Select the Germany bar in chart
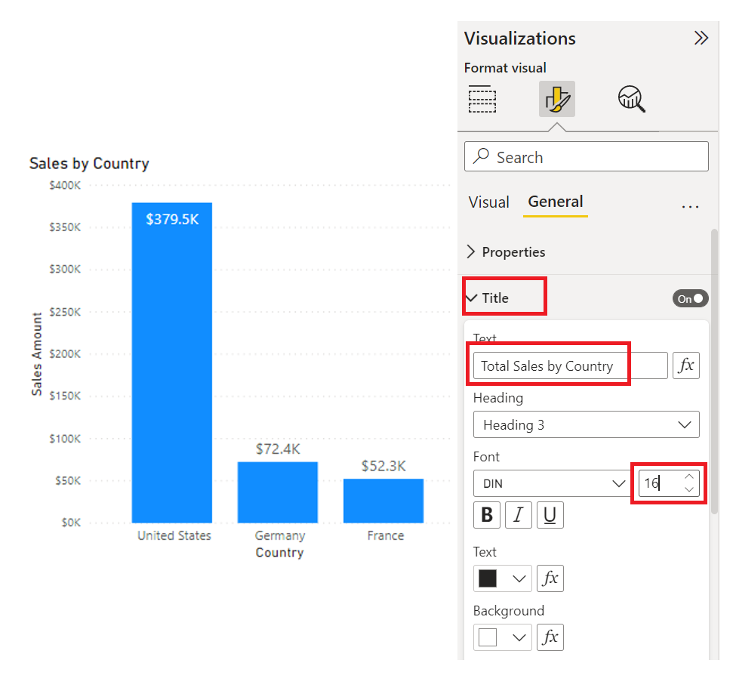 (x=278, y=492)
